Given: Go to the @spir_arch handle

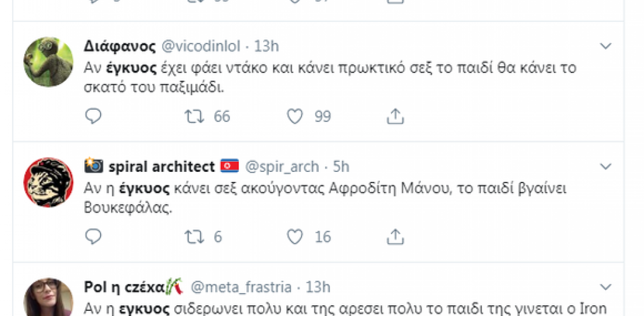Looking at the screenshot, I should tap(282, 167).
